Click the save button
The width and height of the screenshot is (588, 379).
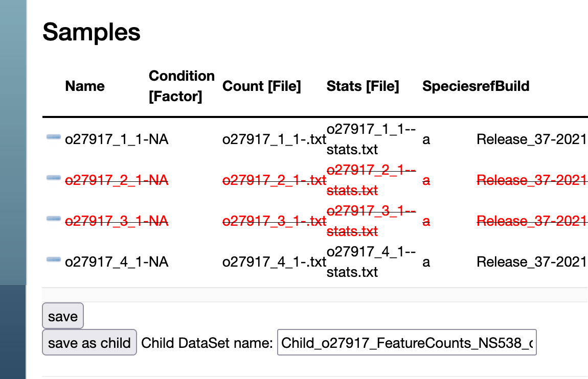click(62, 316)
